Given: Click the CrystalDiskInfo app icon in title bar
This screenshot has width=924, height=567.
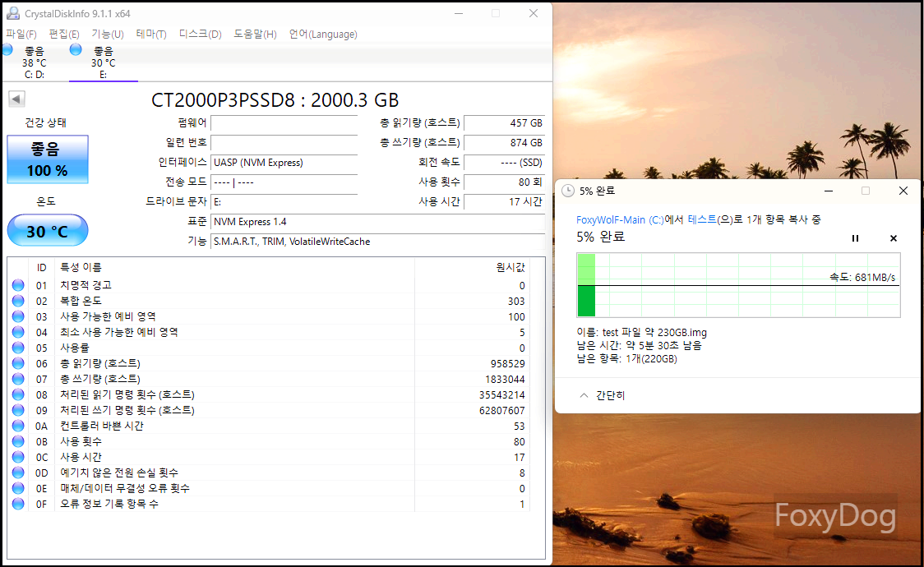Looking at the screenshot, I should pyautogui.click(x=13, y=13).
